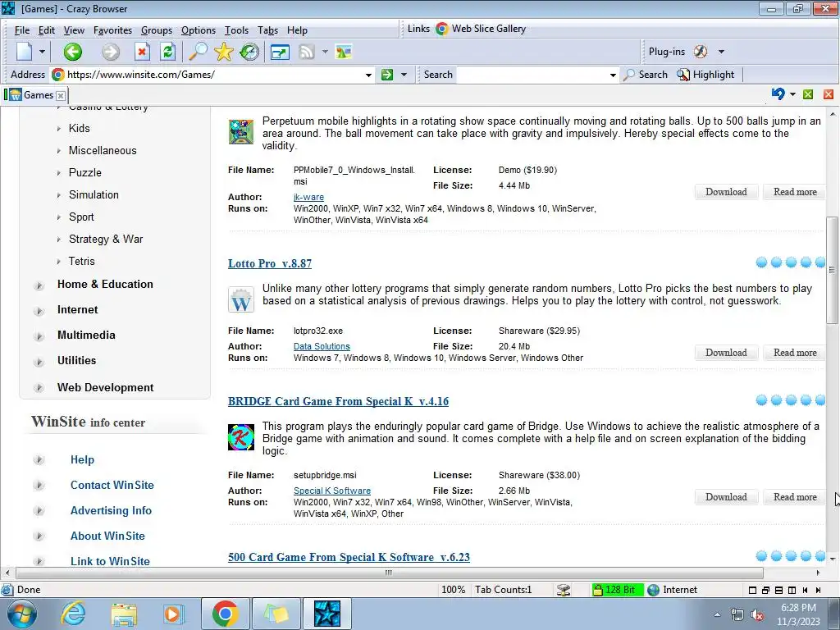Screen dimensions: 840x630
Task: Open Chrome from the Windows taskbar
Action: (225, 614)
